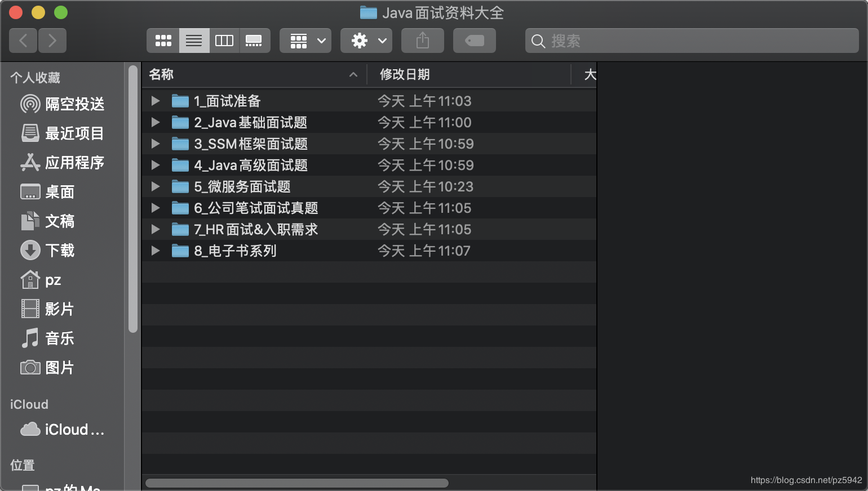Open the grouping options dropdown

(x=305, y=40)
